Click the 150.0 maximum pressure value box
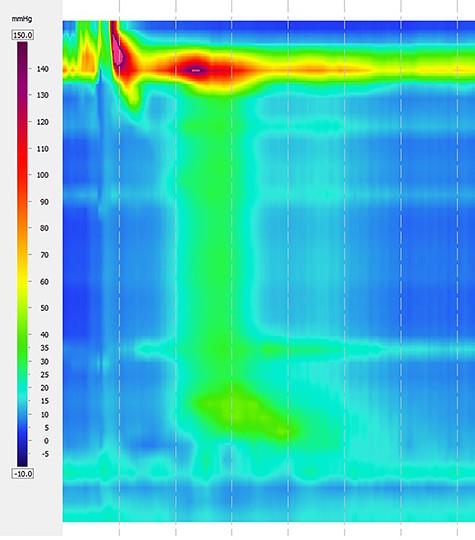The image size is (475, 540). point(23,35)
